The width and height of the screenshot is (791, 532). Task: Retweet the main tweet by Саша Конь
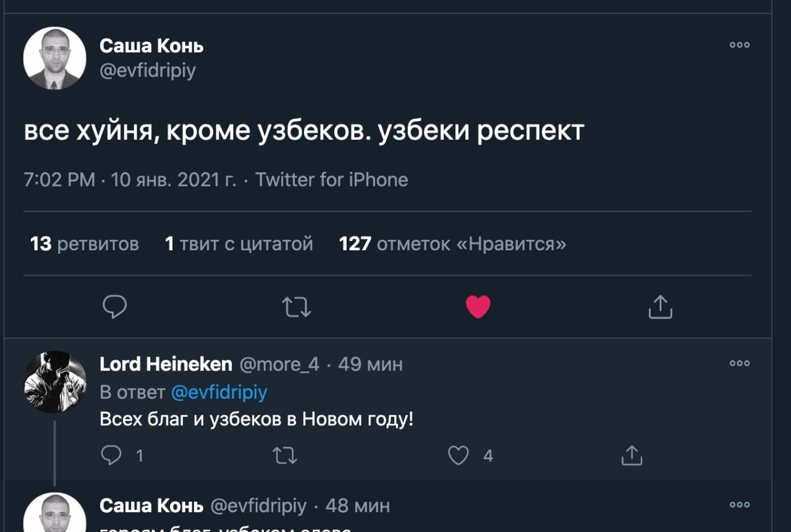(x=296, y=306)
